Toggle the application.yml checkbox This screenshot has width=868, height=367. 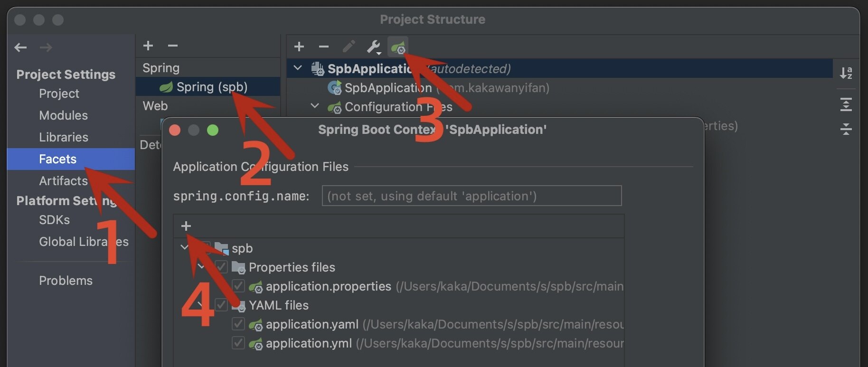238,343
